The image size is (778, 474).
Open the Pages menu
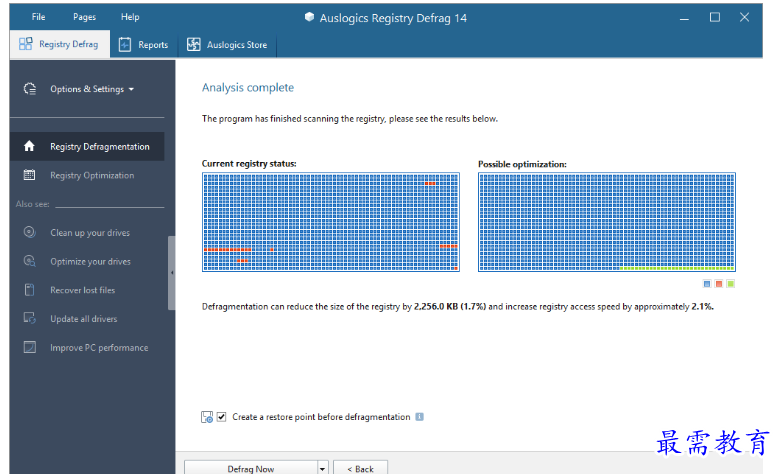coord(84,17)
